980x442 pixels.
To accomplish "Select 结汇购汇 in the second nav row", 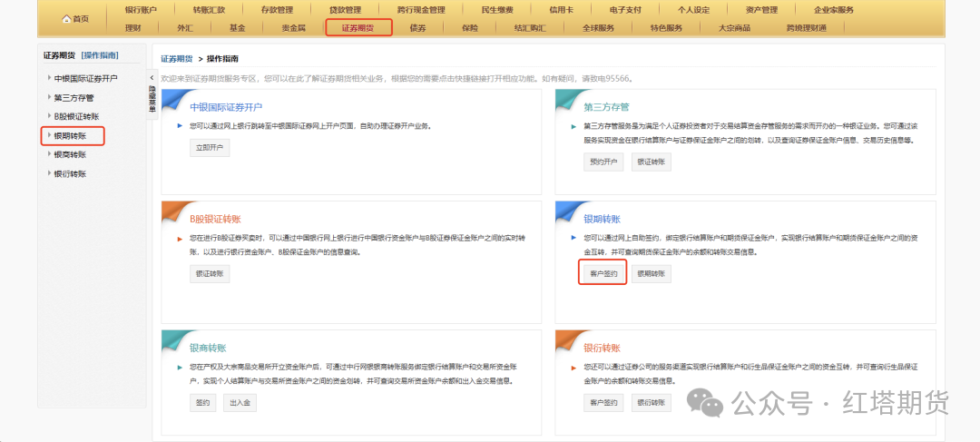I will (x=529, y=28).
